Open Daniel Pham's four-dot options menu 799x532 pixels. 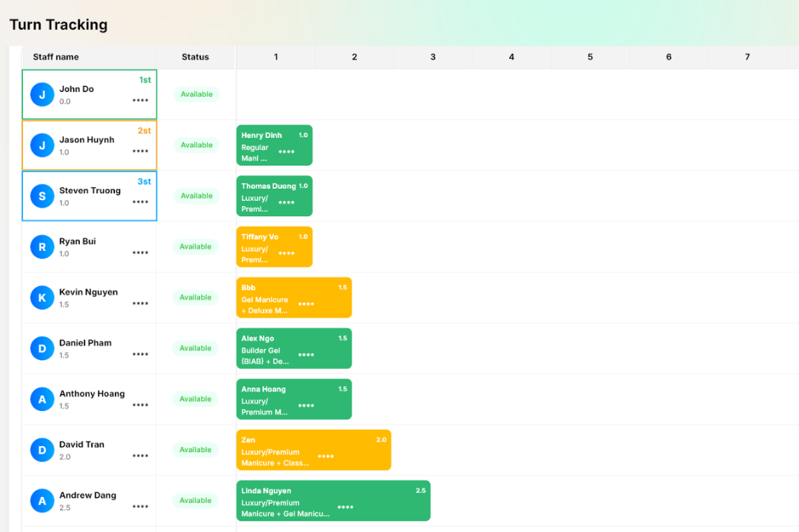point(140,354)
